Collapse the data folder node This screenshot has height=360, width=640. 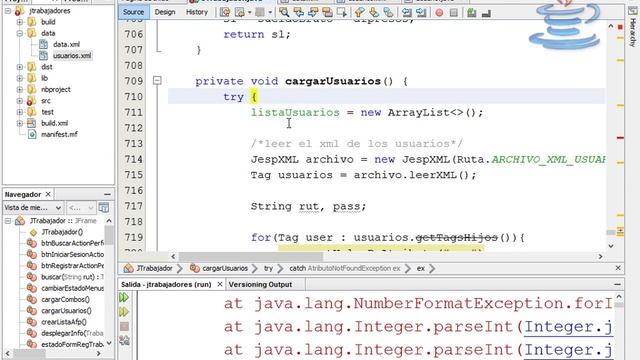coord(20,33)
